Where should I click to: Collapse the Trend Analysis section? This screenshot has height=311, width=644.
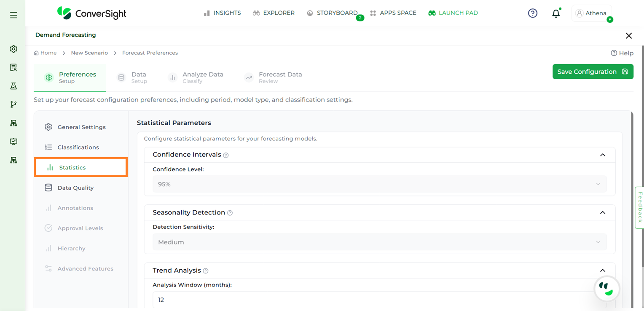tap(602, 271)
